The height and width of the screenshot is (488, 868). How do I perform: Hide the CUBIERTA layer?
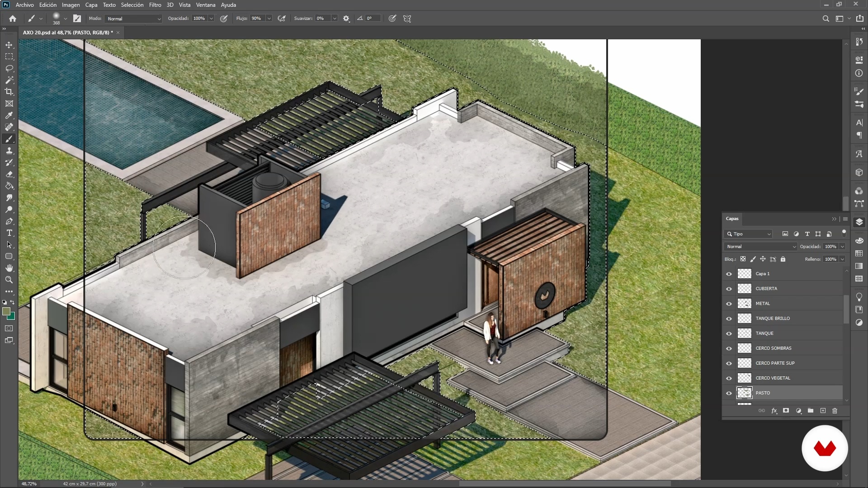coord(729,289)
